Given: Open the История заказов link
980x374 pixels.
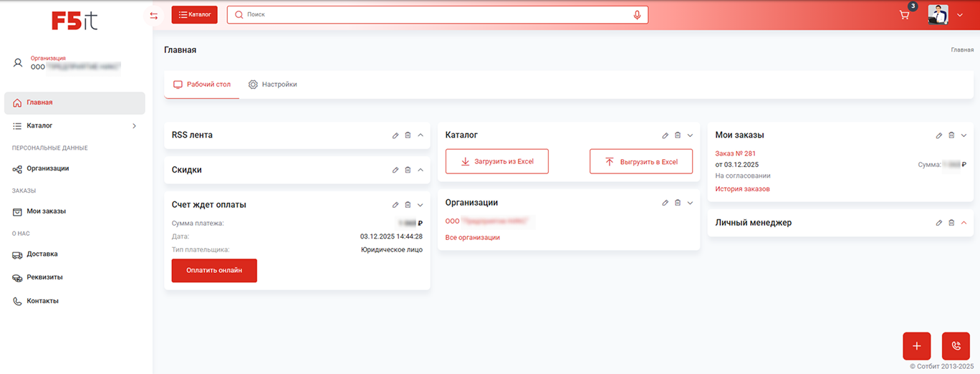Looking at the screenshot, I should pos(742,189).
